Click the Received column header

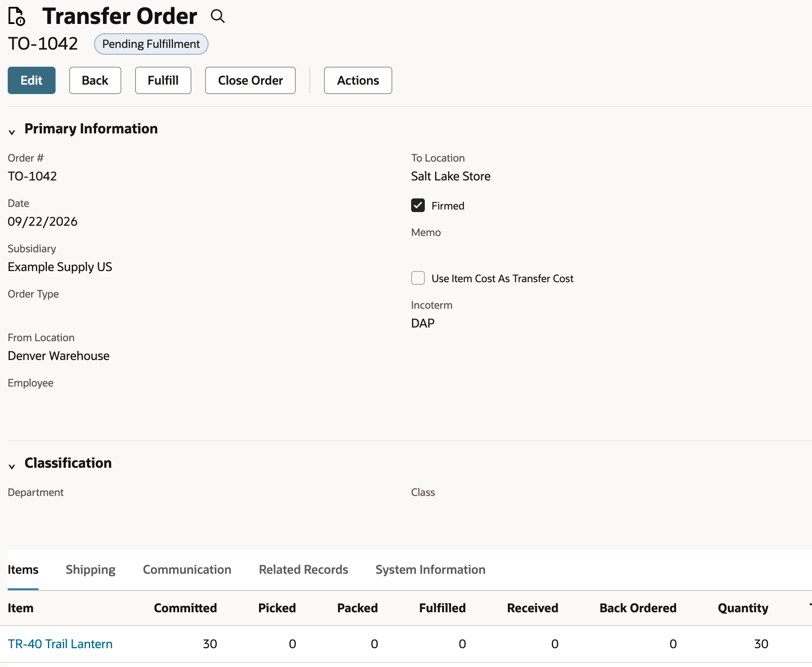(x=533, y=608)
